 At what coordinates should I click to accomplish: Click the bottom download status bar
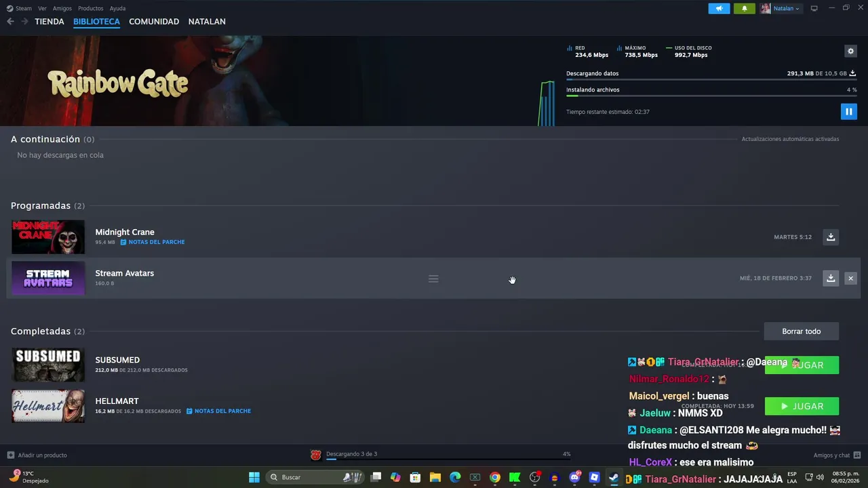441,455
